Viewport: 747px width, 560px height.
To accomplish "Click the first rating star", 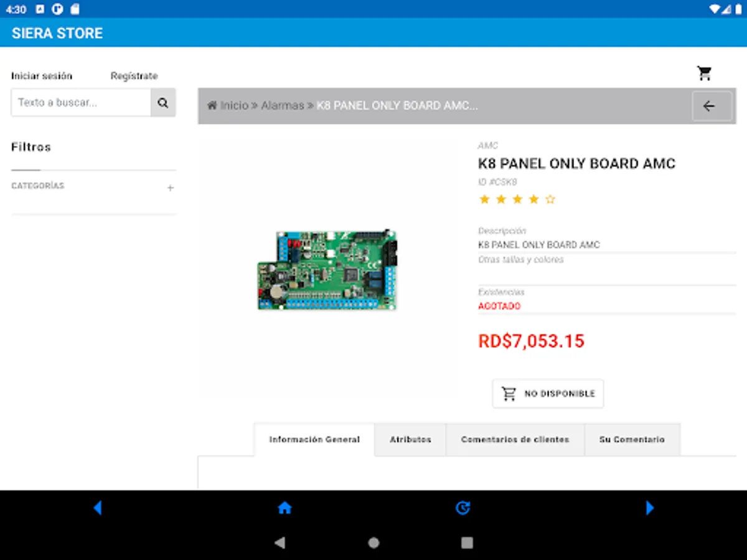I will (484, 199).
